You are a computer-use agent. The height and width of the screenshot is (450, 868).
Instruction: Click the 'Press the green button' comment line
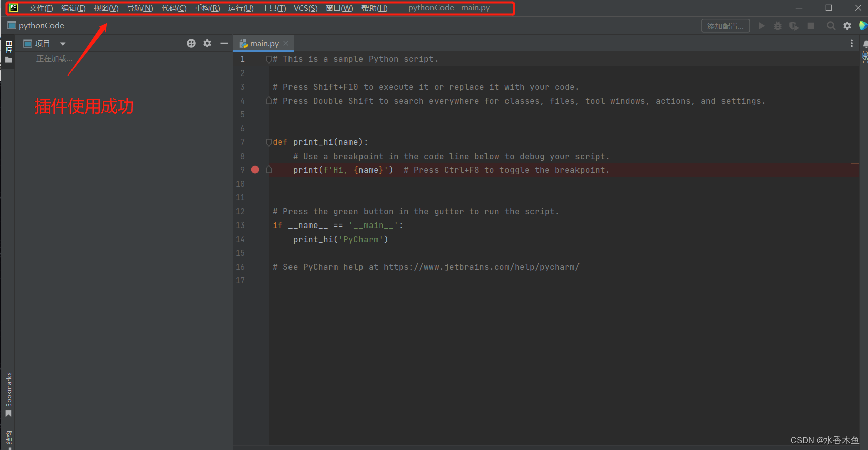coord(416,212)
